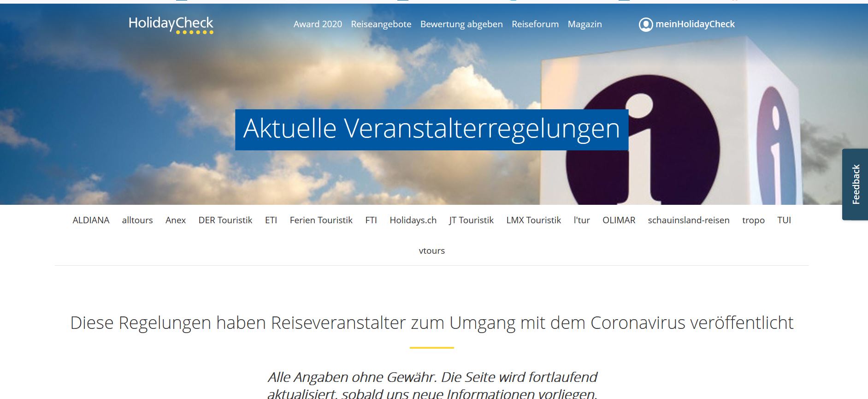Open Award 2020 menu item
868x399 pixels.
tap(318, 24)
